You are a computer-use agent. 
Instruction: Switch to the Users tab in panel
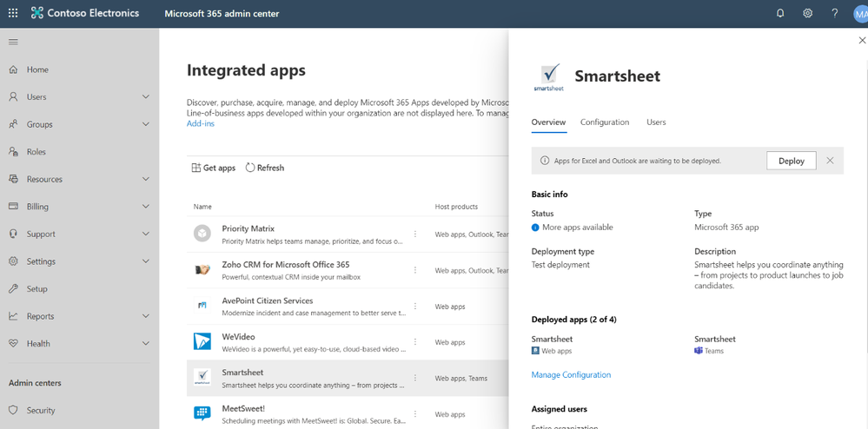(656, 122)
